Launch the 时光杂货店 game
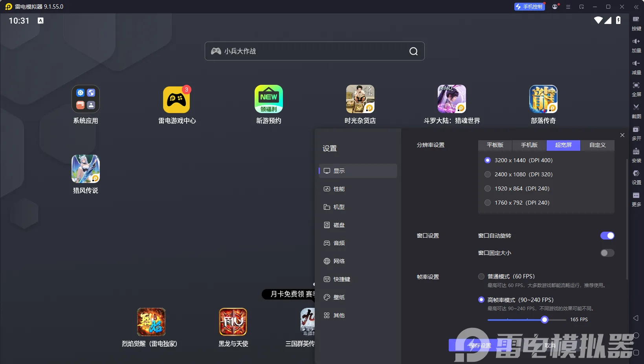 (x=360, y=105)
